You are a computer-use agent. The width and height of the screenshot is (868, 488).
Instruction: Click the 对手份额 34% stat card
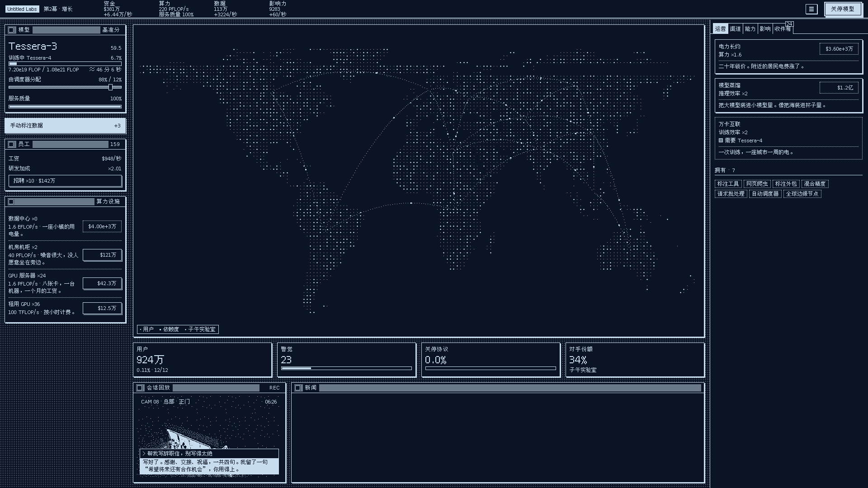[x=635, y=360]
